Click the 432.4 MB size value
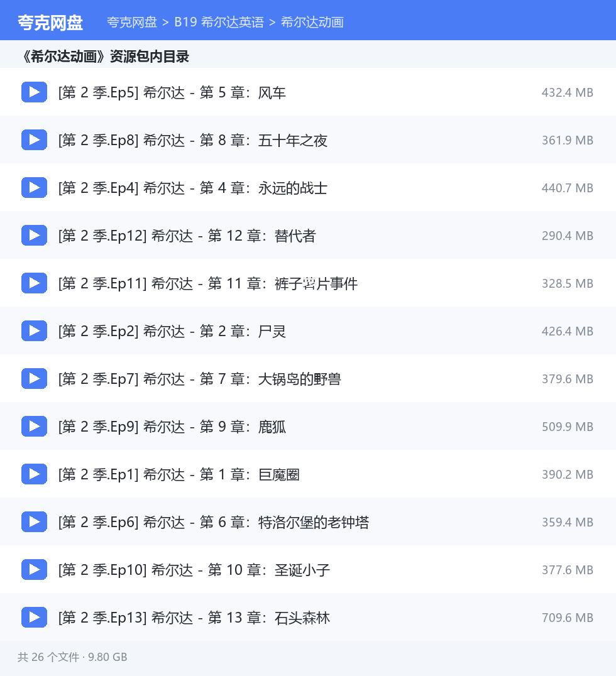616x676 pixels. click(x=567, y=92)
